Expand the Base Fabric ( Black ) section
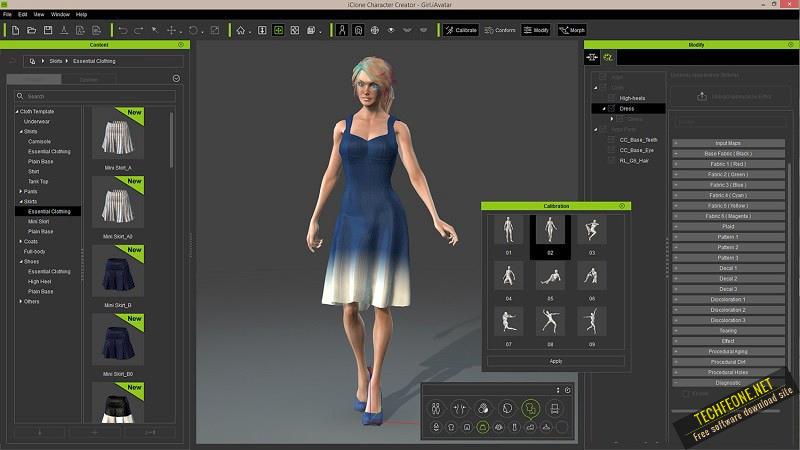 [x=728, y=154]
